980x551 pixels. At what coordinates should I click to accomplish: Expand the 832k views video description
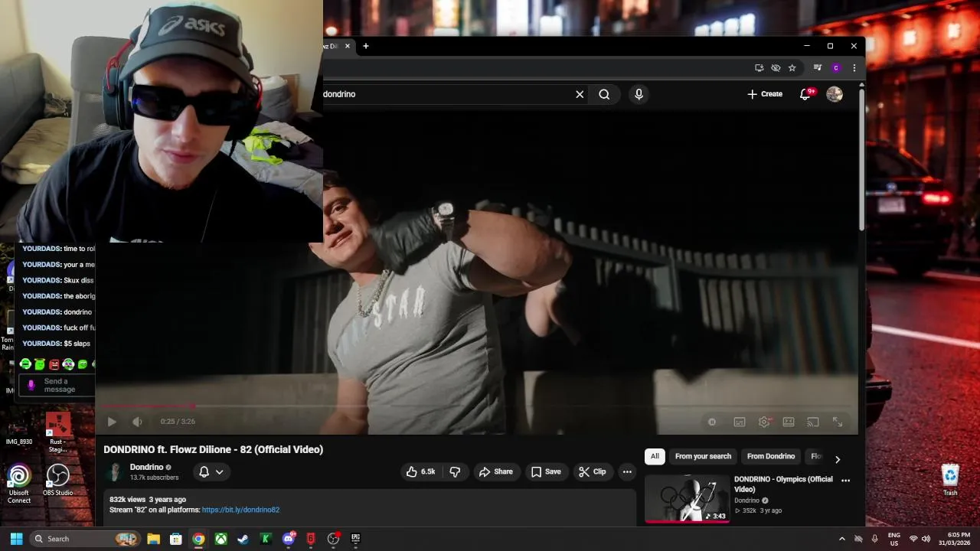370,508
